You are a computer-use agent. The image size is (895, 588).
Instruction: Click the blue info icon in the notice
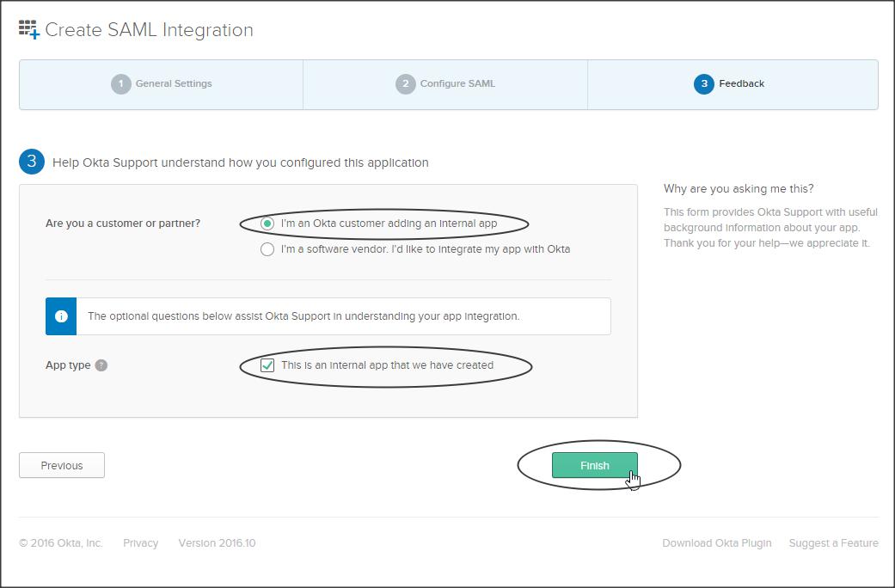61,316
